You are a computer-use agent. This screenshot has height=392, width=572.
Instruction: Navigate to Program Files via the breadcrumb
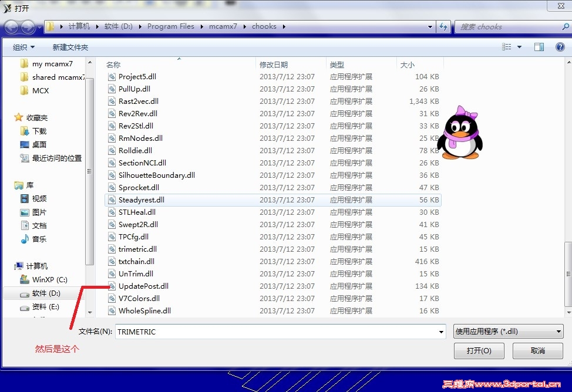pyautogui.click(x=171, y=26)
